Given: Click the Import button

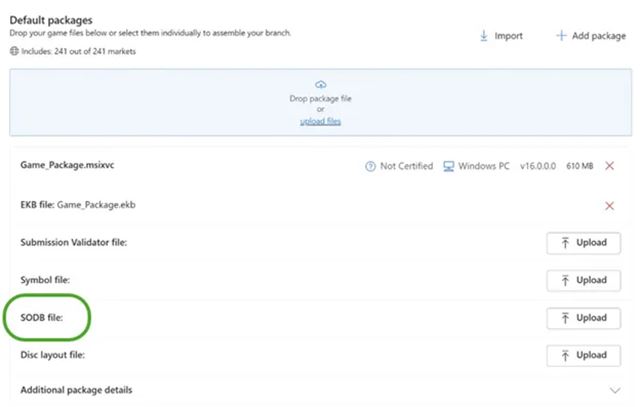Looking at the screenshot, I should [x=501, y=36].
